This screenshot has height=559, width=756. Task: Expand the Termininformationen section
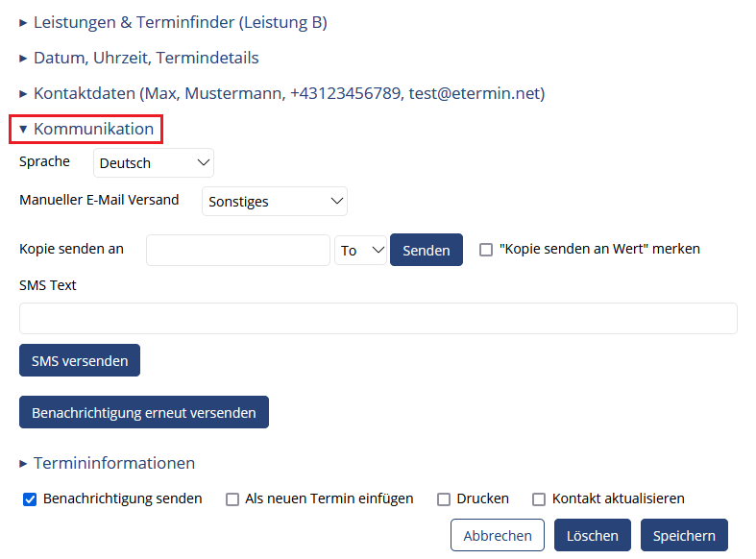click(x=107, y=463)
